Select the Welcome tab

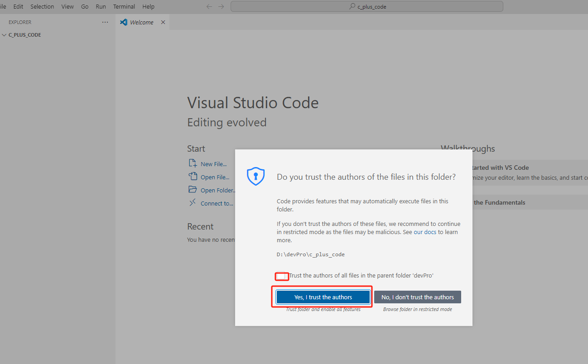142,22
